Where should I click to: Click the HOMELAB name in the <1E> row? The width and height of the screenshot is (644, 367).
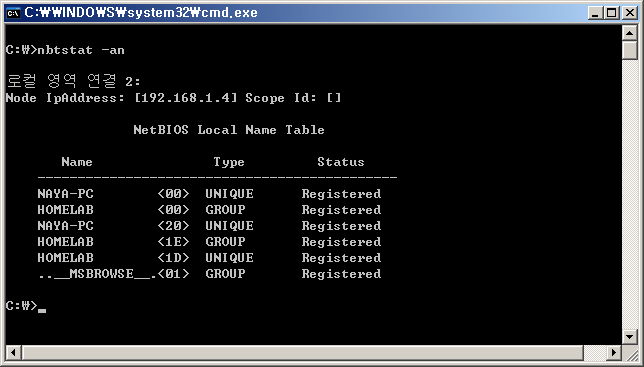pyautogui.click(x=65, y=242)
